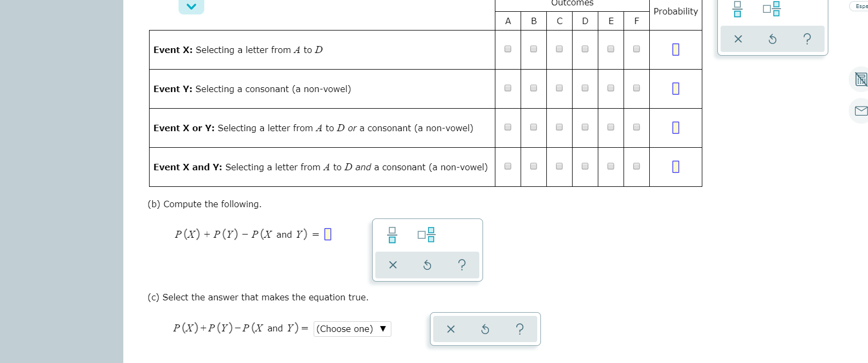
Task: Check outcome C for Event X and Y
Action: coord(559,167)
